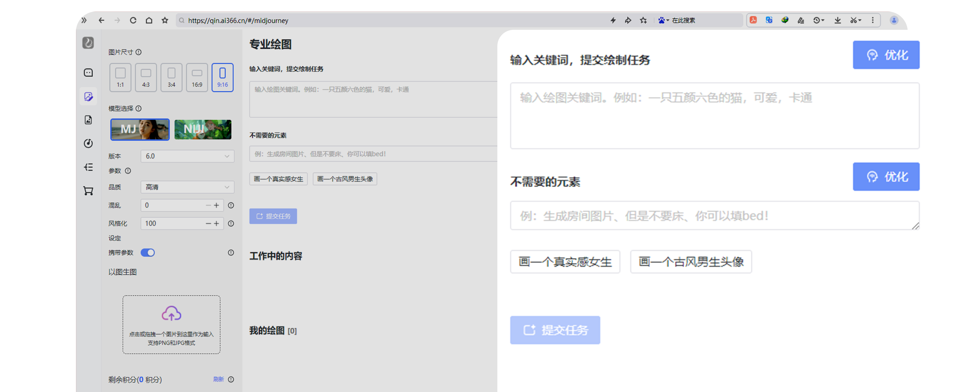This screenshot has width=980, height=392.
Task: Click the upload cloud icon
Action: (171, 314)
